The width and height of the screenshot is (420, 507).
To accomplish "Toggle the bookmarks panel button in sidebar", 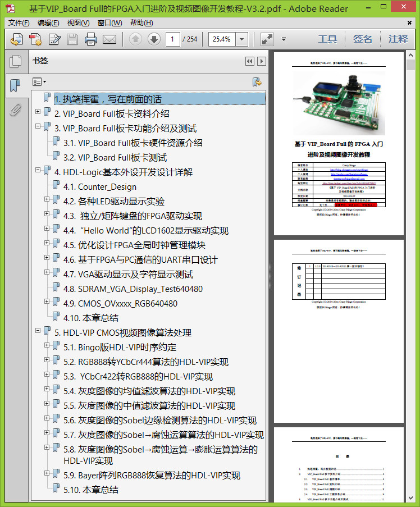I will pyautogui.click(x=15, y=85).
